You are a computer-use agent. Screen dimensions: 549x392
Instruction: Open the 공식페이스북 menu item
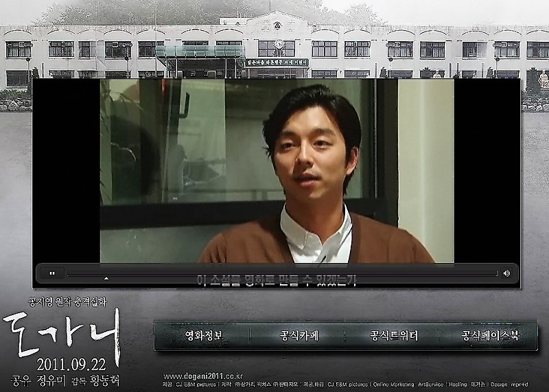click(x=490, y=336)
